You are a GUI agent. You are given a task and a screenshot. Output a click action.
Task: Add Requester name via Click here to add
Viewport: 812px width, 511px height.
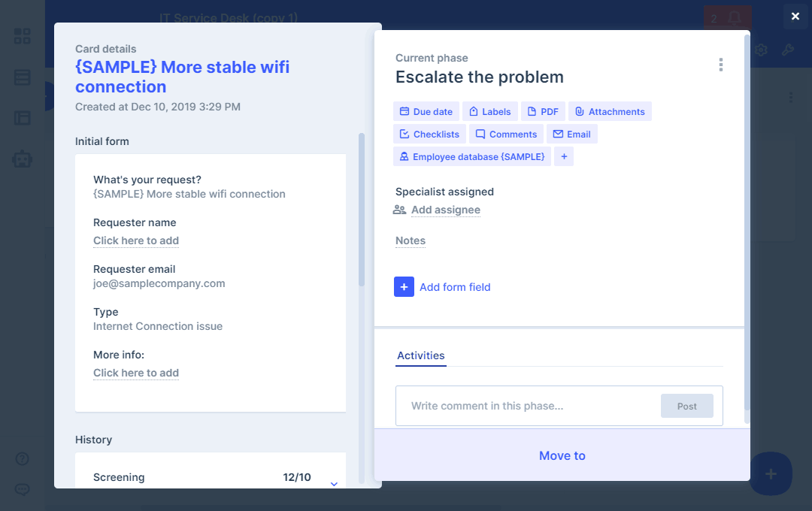pyautogui.click(x=136, y=240)
